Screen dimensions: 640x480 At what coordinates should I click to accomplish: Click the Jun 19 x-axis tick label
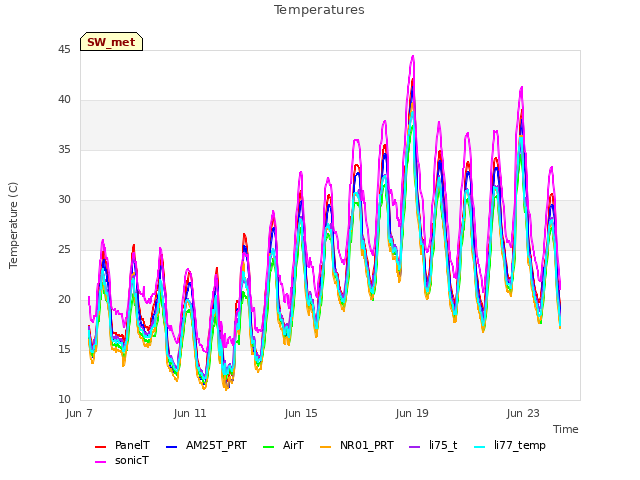click(x=412, y=413)
